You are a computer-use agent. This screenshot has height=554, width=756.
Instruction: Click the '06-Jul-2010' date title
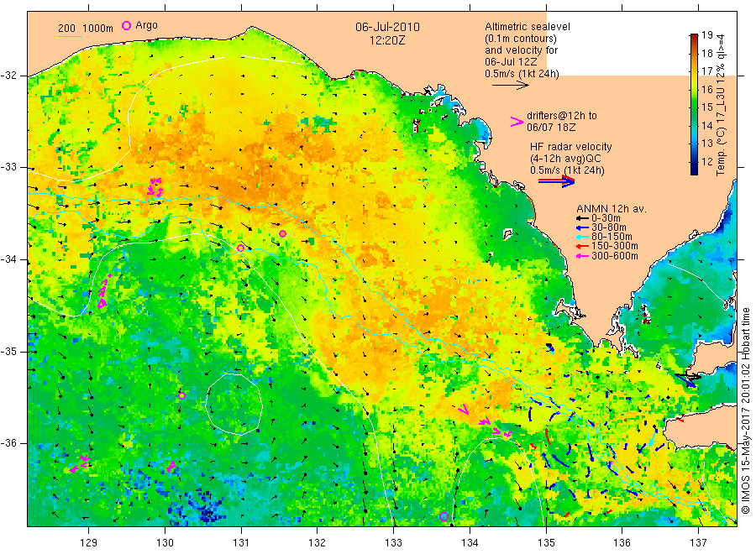[x=387, y=27]
